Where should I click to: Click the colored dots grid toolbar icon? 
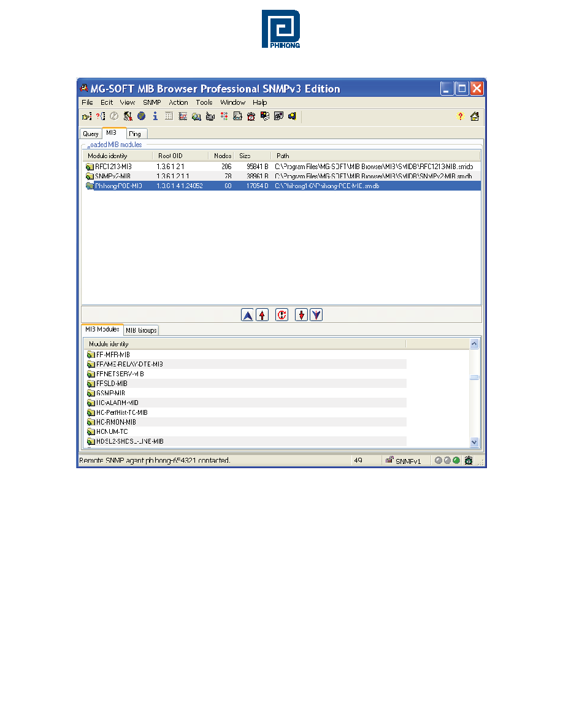pyautogui.click(x=224, y=116)
